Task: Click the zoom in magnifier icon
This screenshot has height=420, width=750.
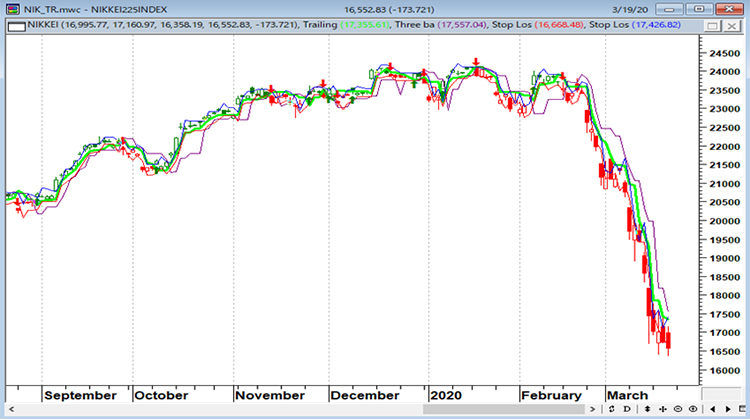Action: (692, 409)
